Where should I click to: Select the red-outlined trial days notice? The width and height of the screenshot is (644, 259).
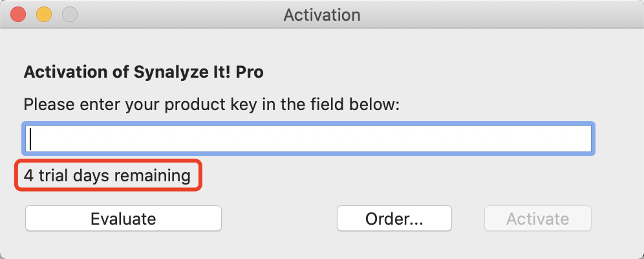click(107, 175)
